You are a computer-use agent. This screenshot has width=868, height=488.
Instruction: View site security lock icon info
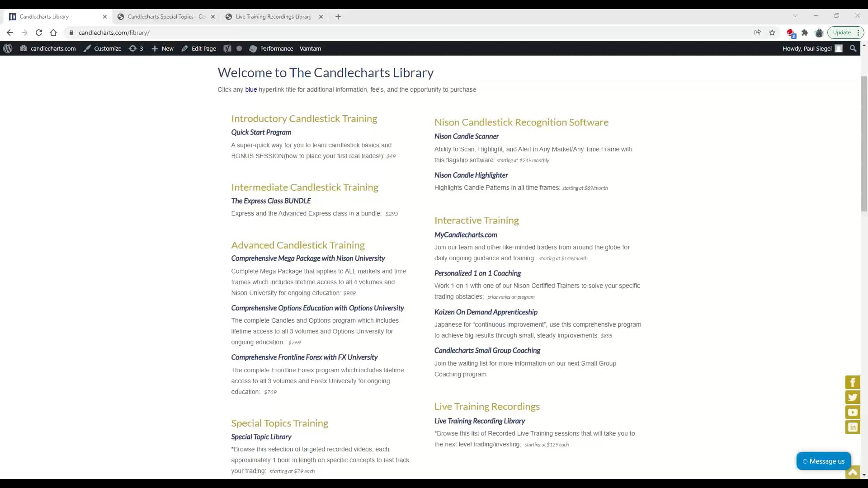coord(71,33)
